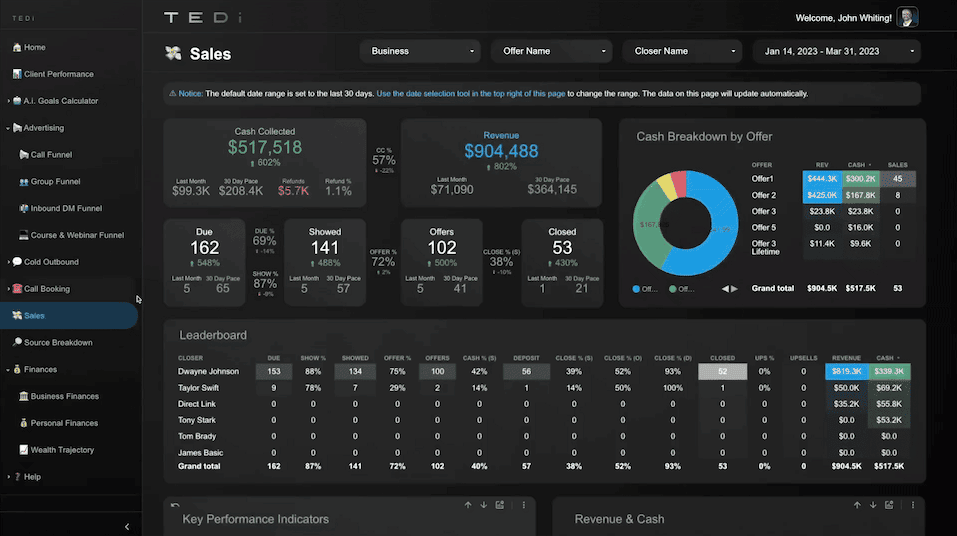
Task: Open the Business filter dropdown
Action: click(420, 51)
